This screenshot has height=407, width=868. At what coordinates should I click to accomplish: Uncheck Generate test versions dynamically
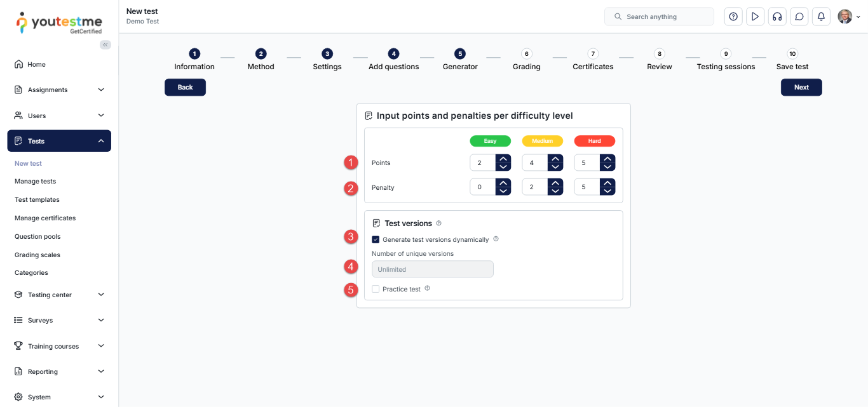coord(376,240)
